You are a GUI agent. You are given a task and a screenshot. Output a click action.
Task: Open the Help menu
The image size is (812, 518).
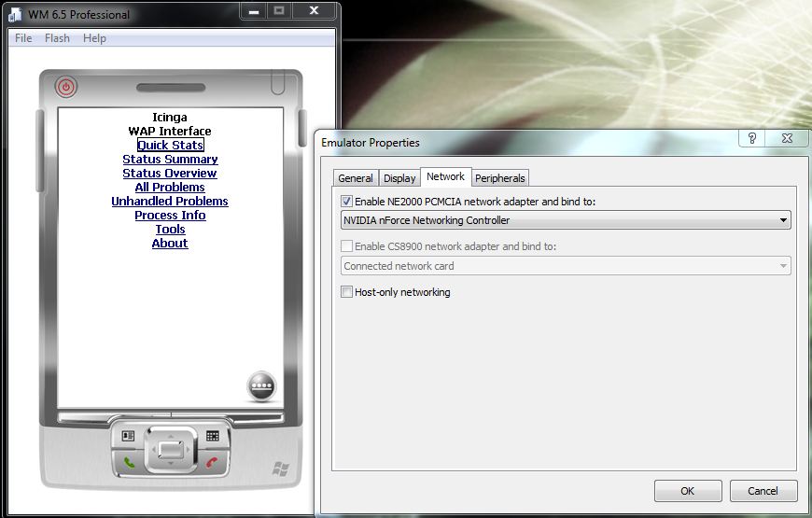coord(94,38)
